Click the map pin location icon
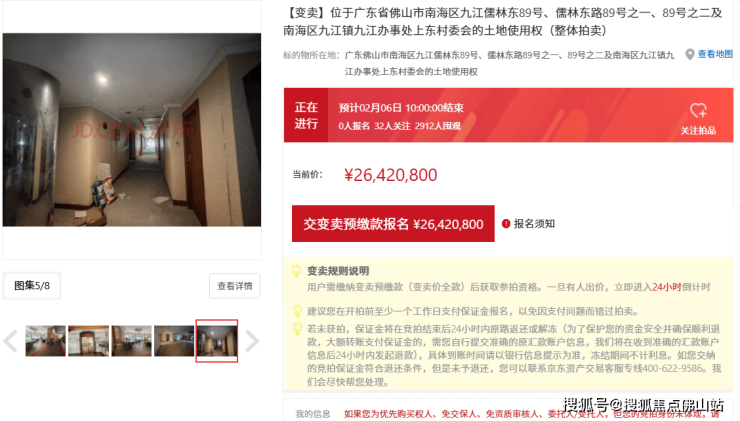 (x=690, y=55)
